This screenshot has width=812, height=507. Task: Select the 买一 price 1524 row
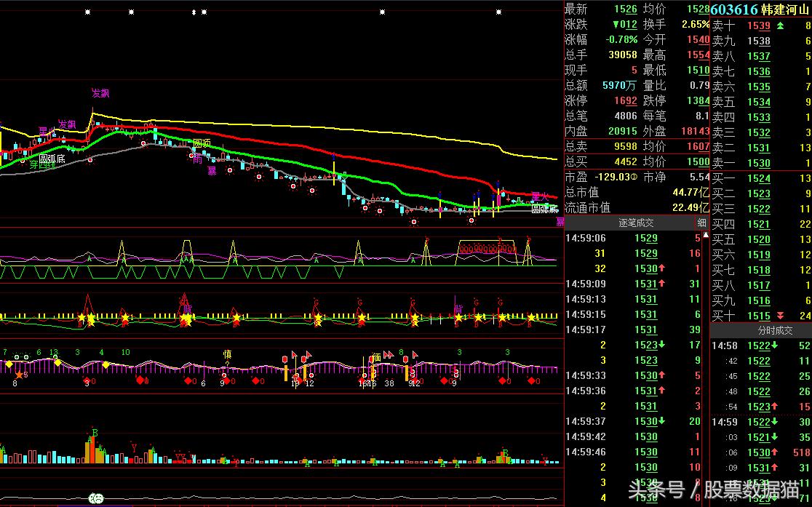(x=760, y=178)
